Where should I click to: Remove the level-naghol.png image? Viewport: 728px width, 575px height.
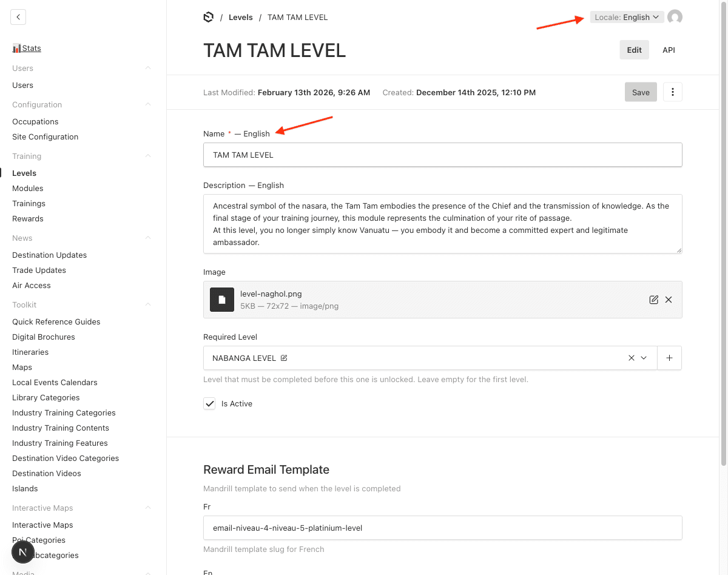point(669,300)
